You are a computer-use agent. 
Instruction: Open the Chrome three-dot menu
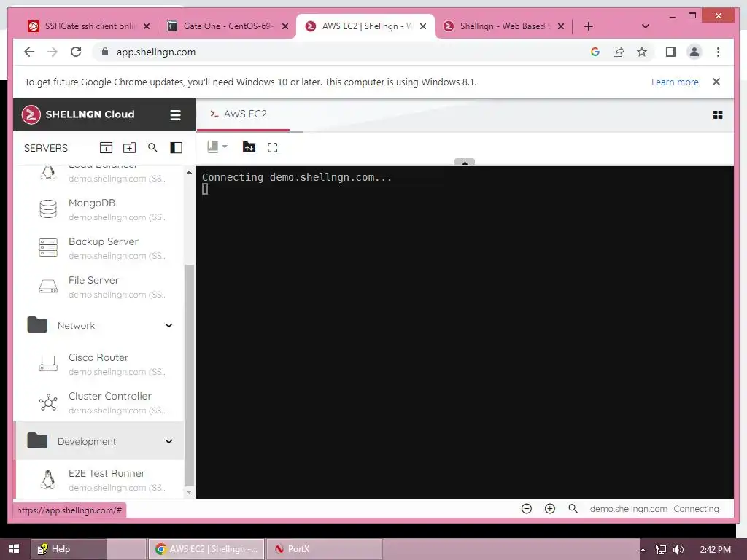(x=718, y=52)
